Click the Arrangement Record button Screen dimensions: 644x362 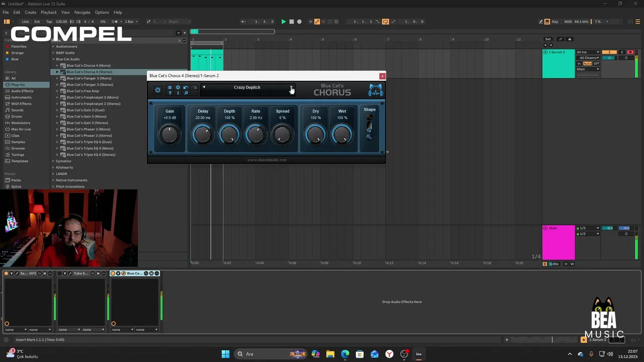tap(299, 22)
